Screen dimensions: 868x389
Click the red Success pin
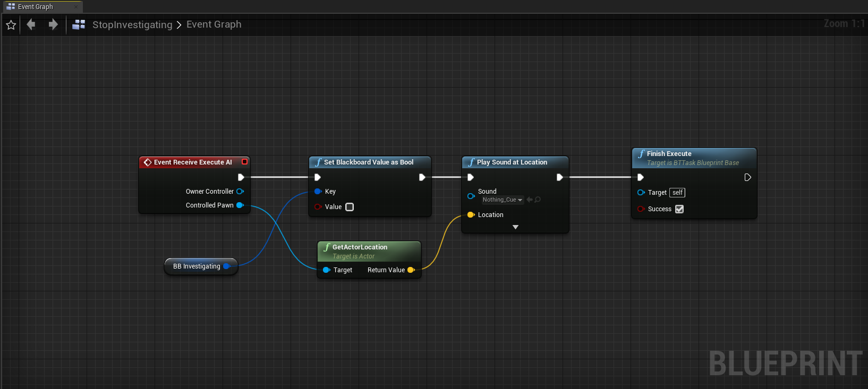[641, 209]
